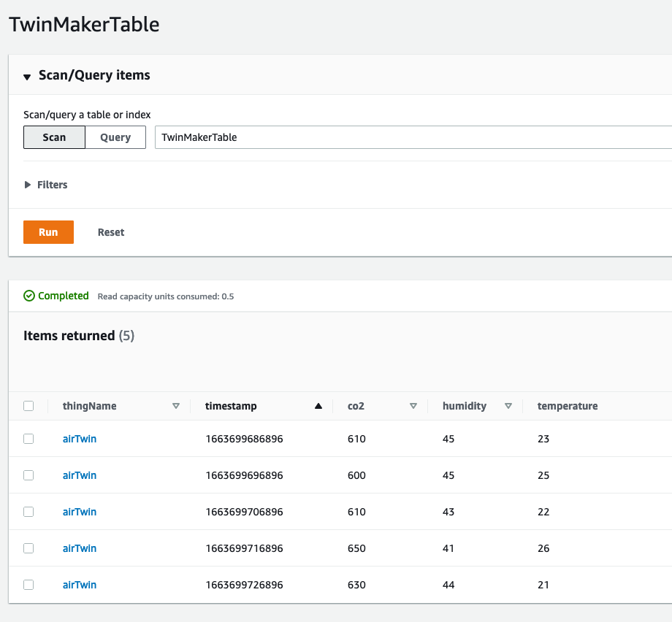Image resolution: width=672 pixels, height=622 pixels.
Task: Collapse Scan/Query items using its triangle icon
Action: pos(27,76)
